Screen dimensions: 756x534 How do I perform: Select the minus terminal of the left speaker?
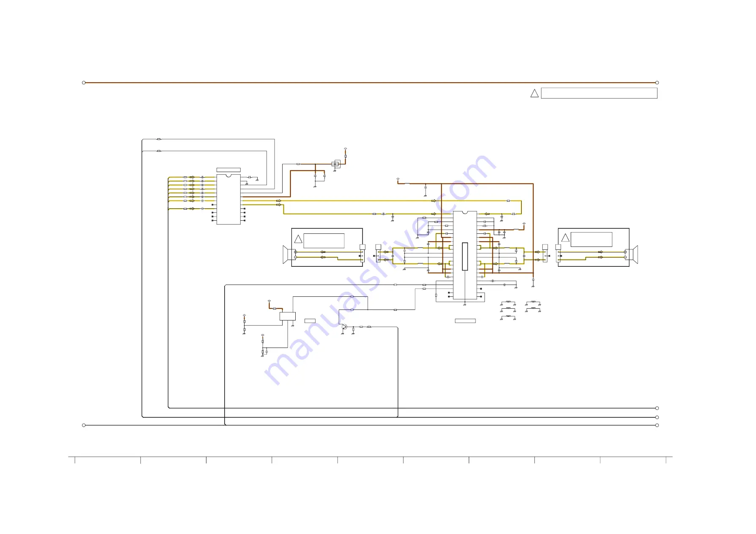pyautogui.click(x=295, y=257)
